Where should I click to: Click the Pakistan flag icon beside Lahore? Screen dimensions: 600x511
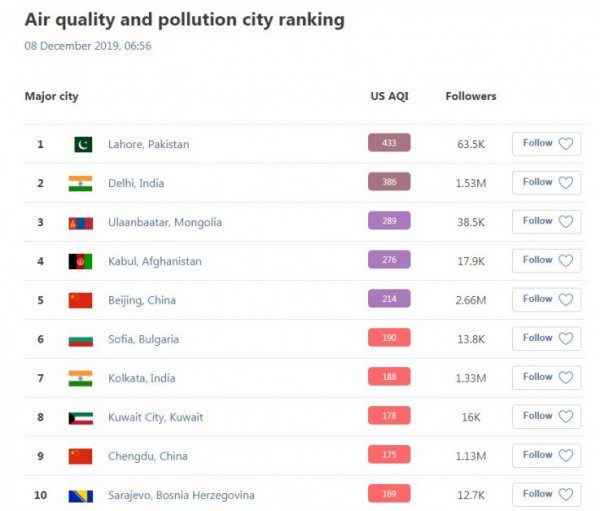(82, 144)
